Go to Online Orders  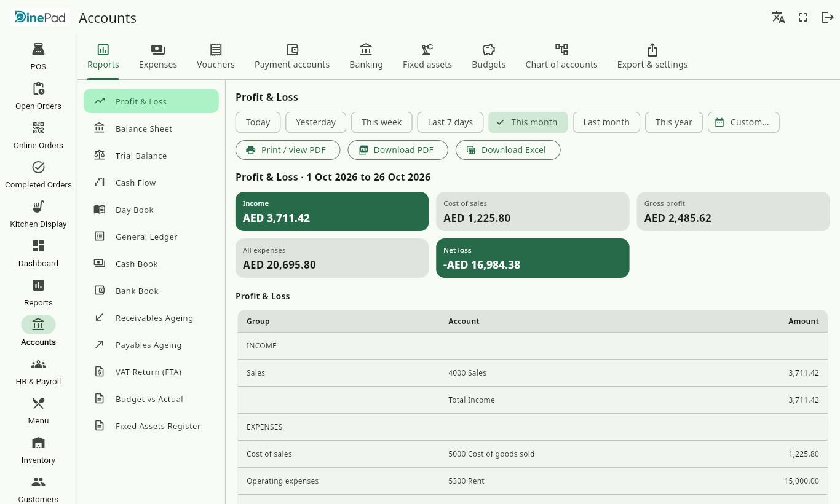point(38,135)
